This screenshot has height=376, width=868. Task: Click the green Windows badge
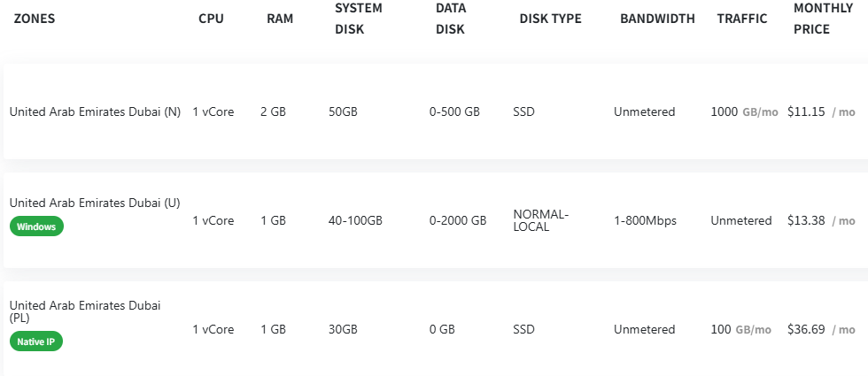click(36, 226)
